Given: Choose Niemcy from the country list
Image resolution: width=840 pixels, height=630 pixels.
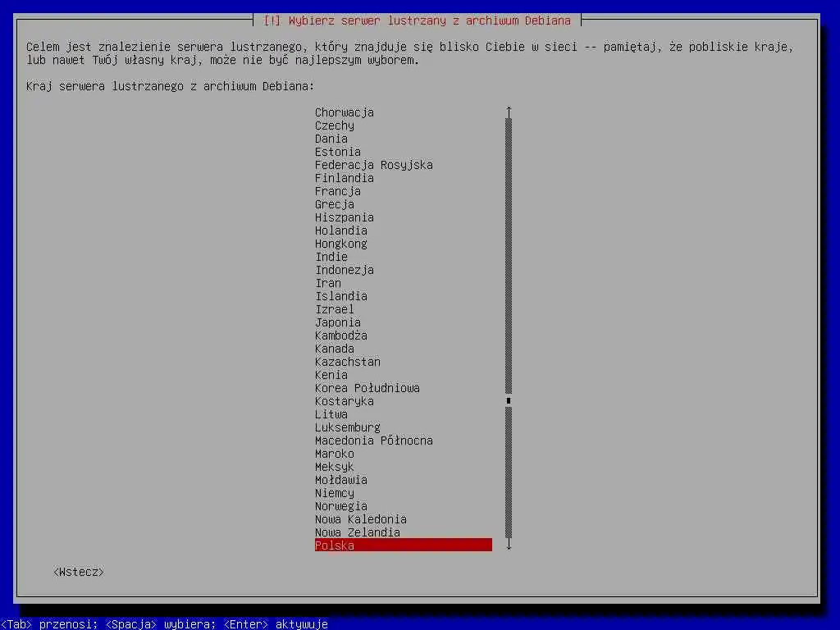Looking at the screenshot, I should click(x=335, y=493).
